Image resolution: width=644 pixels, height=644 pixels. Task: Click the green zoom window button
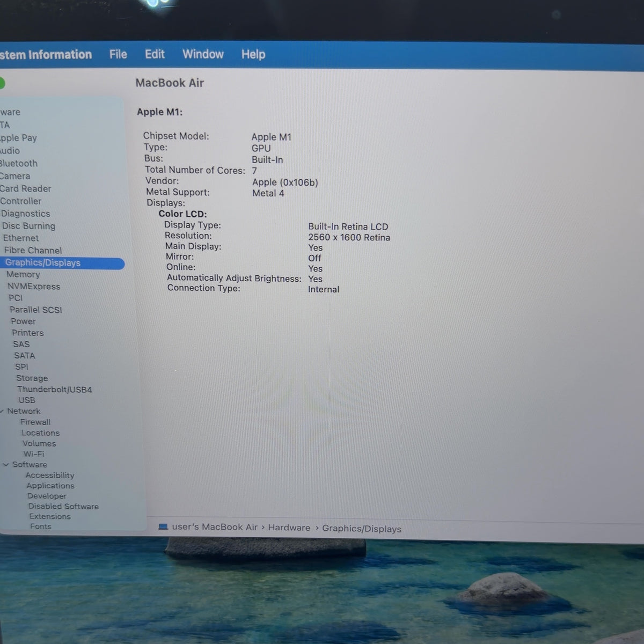click(2, 83)
